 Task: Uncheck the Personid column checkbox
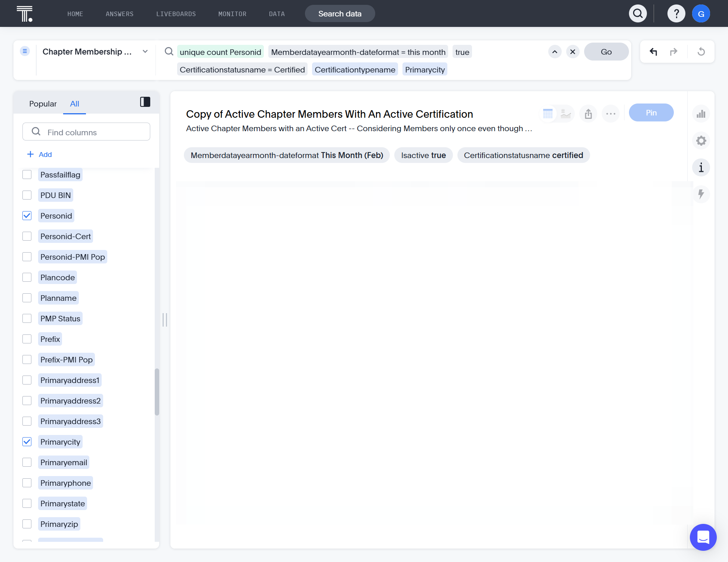click(27, 216)
